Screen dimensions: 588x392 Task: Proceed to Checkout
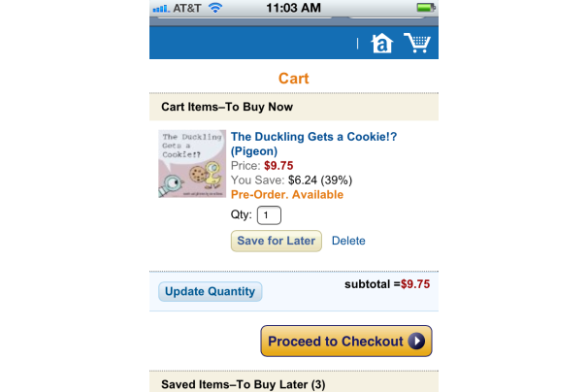point(335,342)
